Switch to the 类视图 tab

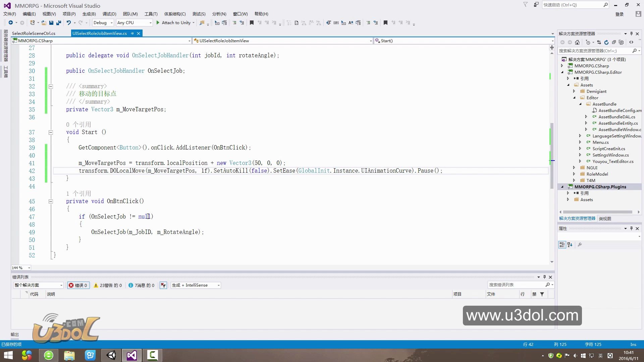pos(605,219)
